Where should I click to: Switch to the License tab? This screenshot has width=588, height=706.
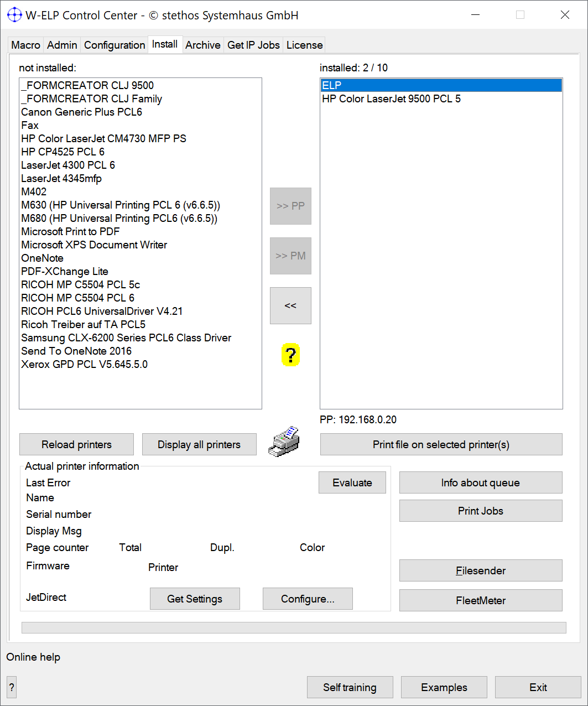(304, 45)
